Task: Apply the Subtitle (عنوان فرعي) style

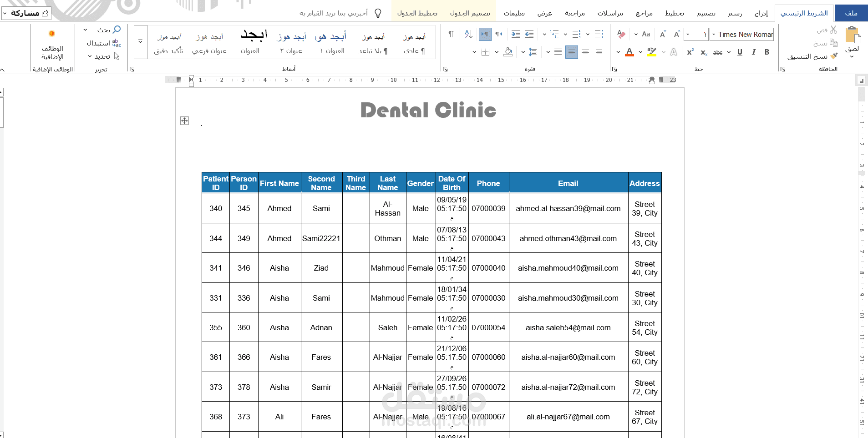Action: coord(209,42)
